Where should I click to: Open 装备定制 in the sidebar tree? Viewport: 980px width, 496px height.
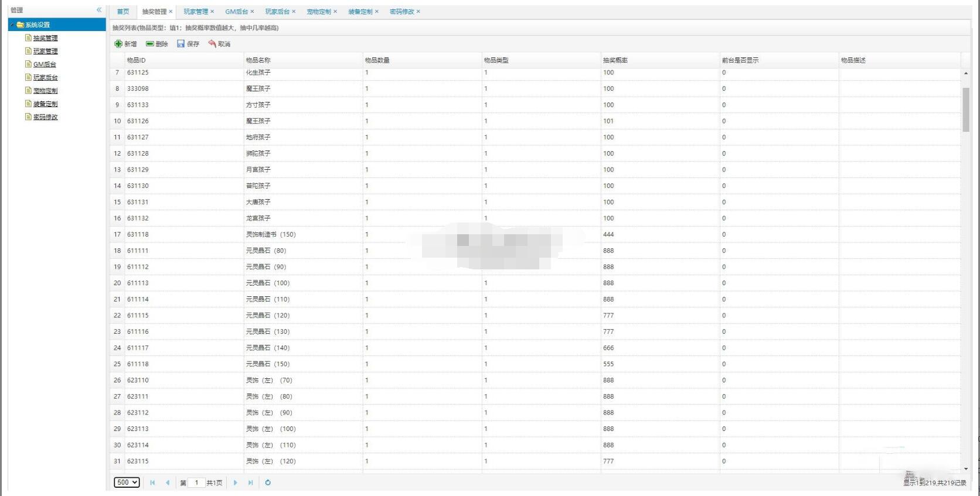click(x=45, y=104)
